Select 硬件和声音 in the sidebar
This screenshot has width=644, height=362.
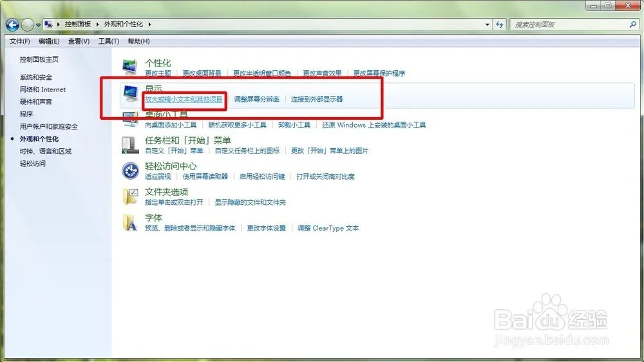click(35, 102)
